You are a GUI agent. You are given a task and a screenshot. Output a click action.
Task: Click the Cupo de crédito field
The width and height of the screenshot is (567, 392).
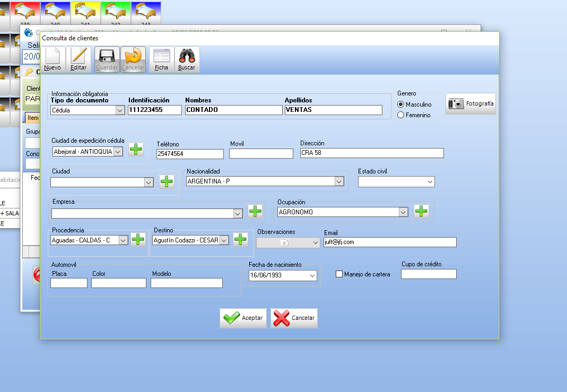pyautogui.click(x=429, y=274)
